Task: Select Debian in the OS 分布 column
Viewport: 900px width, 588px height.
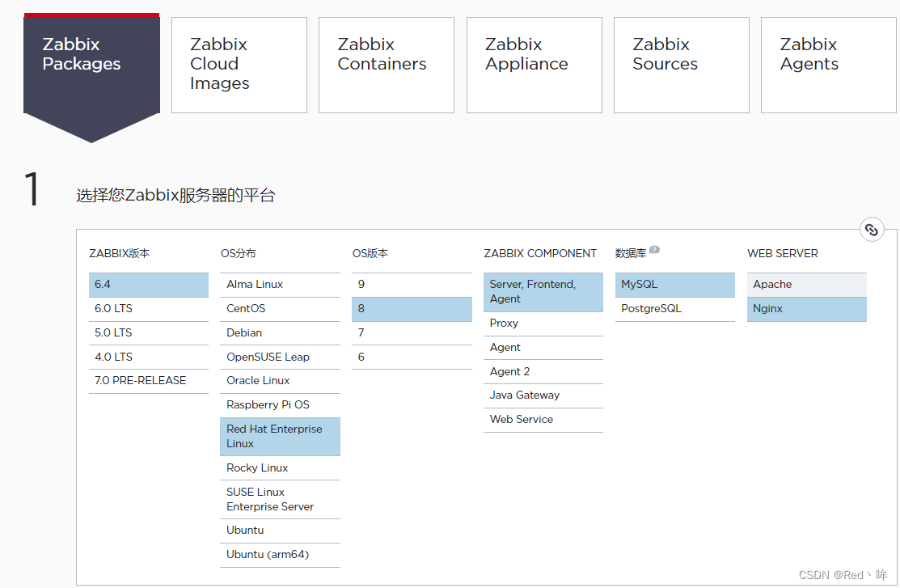Action: [x=280, y=332]
